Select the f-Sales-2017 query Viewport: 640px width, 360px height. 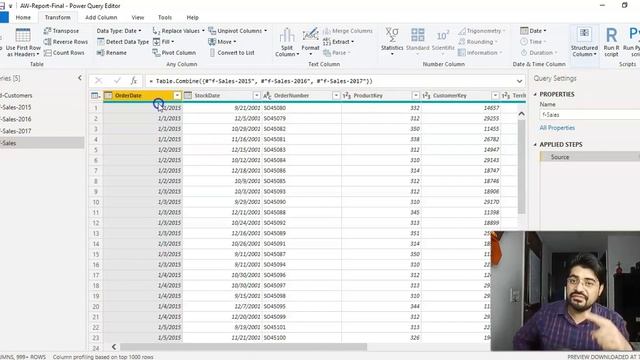(x=42, y=131)
